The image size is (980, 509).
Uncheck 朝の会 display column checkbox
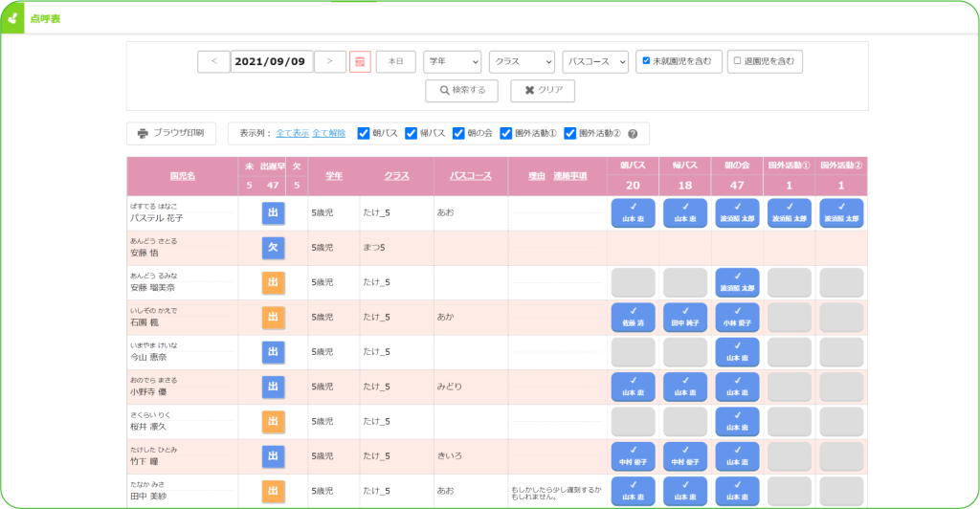(458, 133)
